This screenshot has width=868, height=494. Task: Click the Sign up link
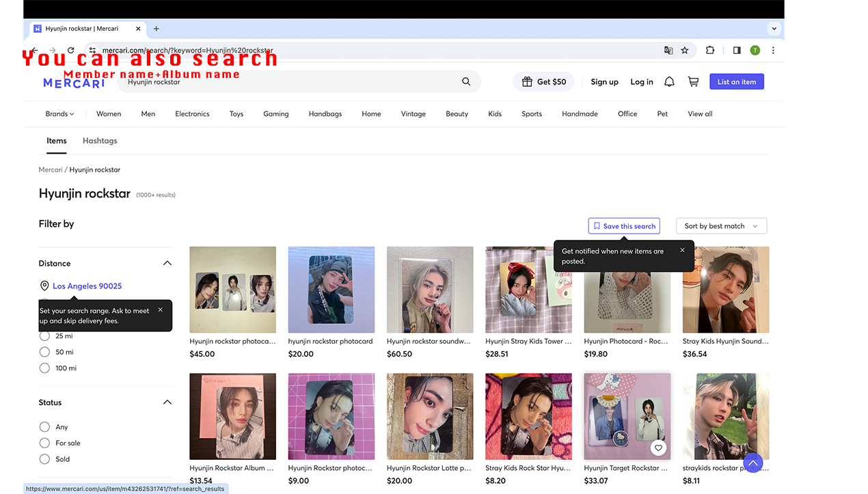pos(604,82)
